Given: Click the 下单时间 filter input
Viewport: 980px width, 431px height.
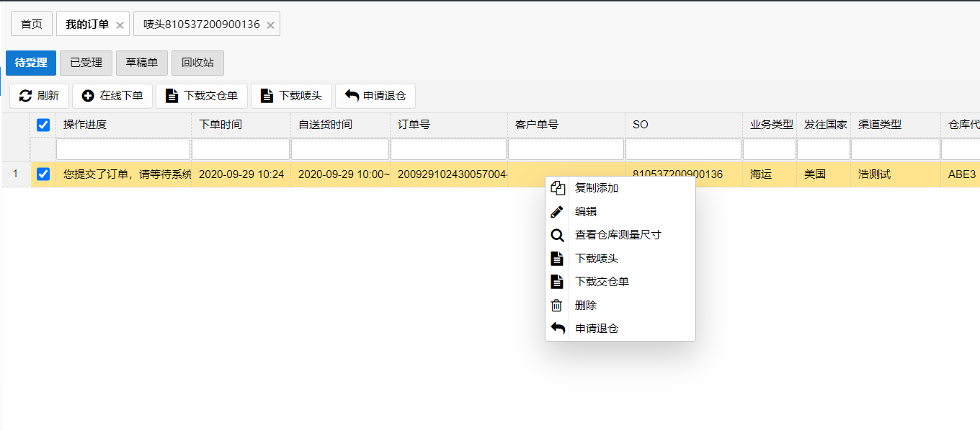Looking at the screenshot, I should pos(241,149).
